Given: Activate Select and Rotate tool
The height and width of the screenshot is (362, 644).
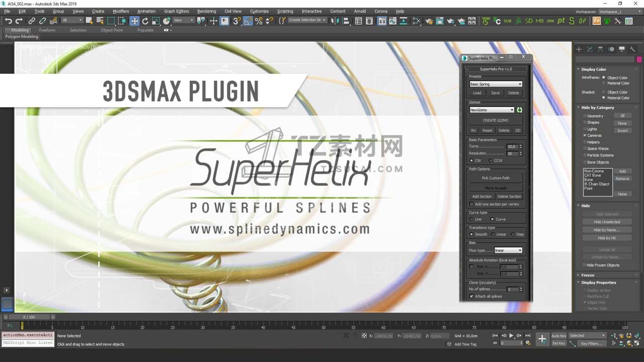Looking at the screenshot, I should (x=145, y=21).
